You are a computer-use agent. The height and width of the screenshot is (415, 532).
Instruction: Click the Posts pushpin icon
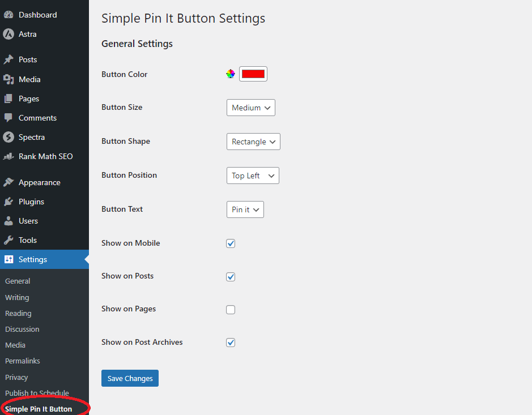[x=8, y=59]
